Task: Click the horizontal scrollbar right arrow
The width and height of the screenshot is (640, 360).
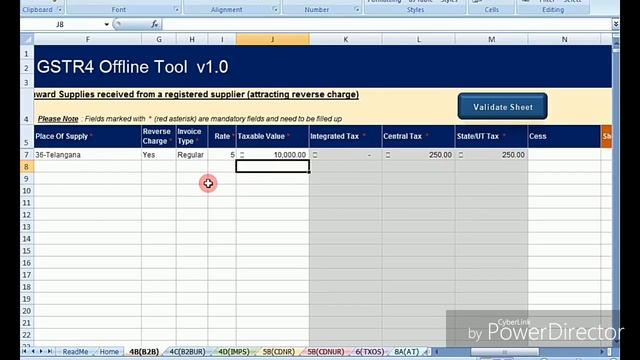Action: (602, 351)
